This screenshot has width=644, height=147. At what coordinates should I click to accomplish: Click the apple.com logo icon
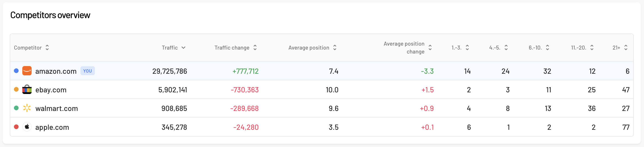coord(27,127)
